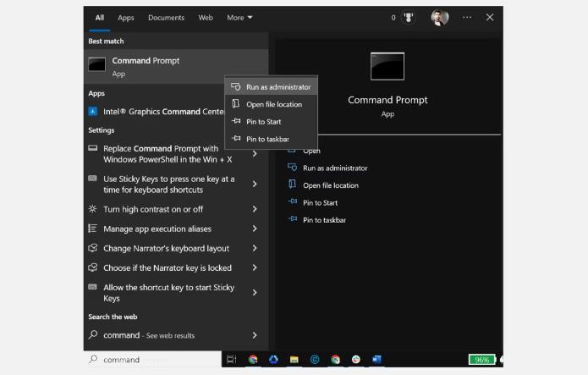Viewport: 588px width, 375px height.
Task: Expand arrow for Narrator key is locked
Action: (255, 267)
